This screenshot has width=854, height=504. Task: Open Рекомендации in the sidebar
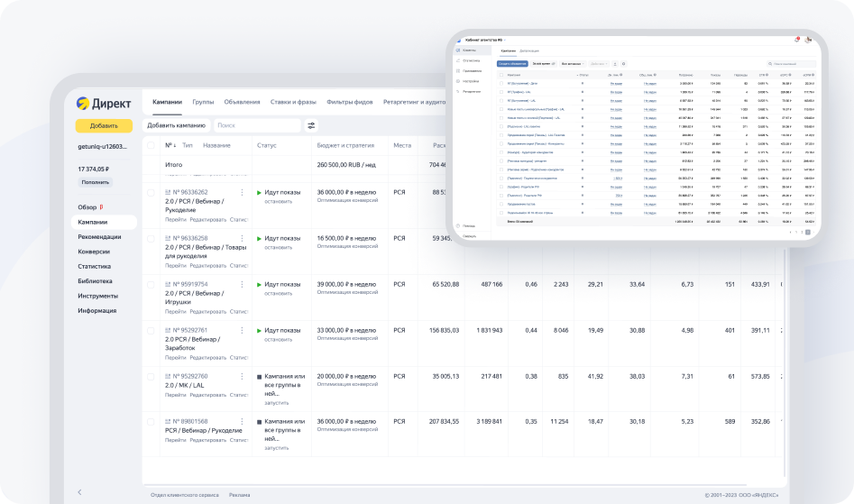pos(100,237)
